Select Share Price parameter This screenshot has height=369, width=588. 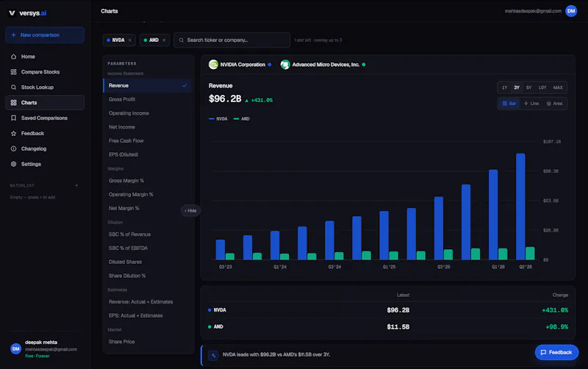147,342
